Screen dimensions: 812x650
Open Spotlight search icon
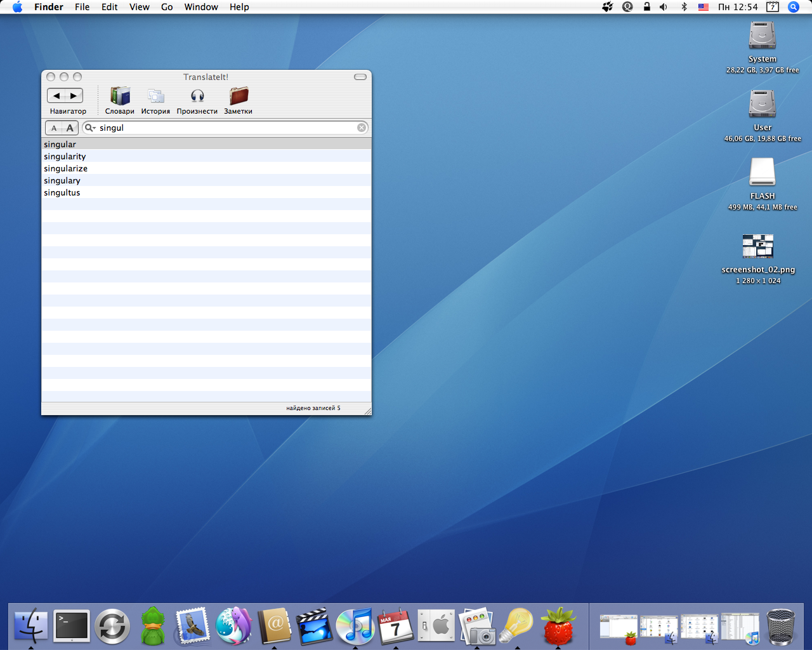click(794, 7)
